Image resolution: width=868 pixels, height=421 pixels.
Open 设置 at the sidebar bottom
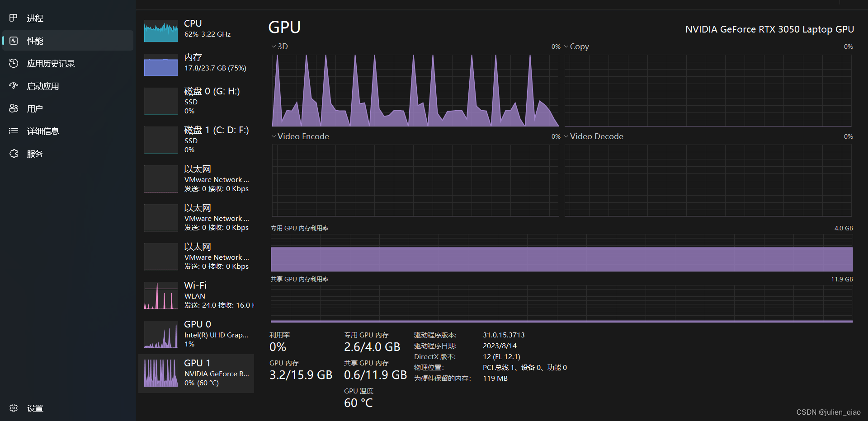[x=68, y=408]
